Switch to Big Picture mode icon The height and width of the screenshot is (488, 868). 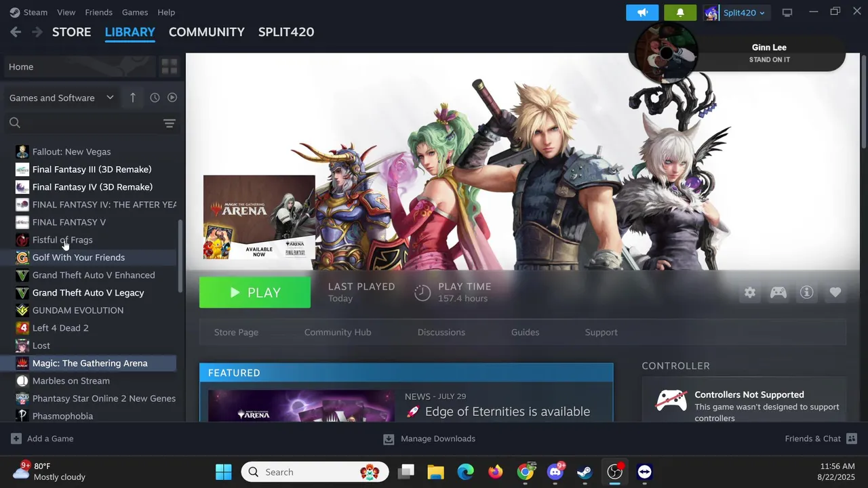pos(787,12)
